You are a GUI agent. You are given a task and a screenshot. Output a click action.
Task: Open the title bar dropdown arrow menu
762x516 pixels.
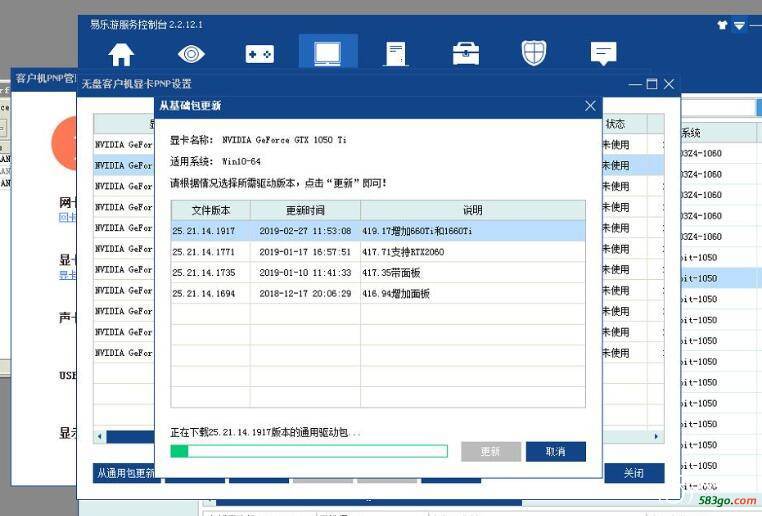[739, 25]
